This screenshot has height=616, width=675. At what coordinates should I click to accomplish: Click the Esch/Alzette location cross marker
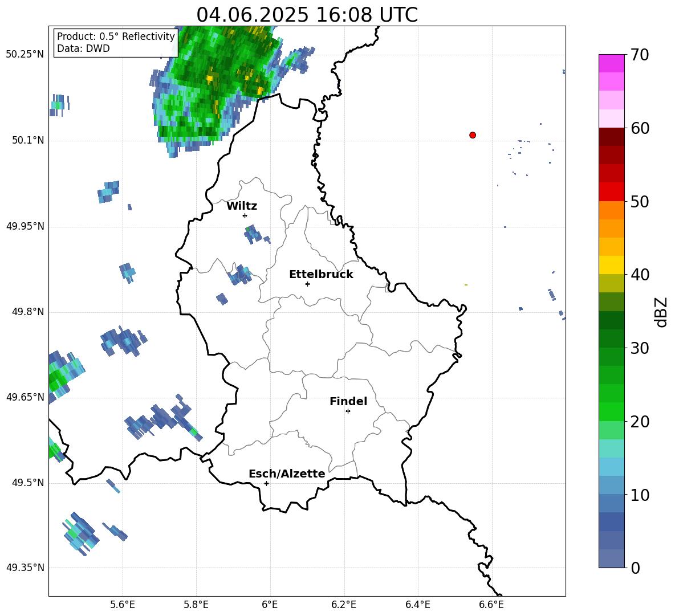coord(266,483)
